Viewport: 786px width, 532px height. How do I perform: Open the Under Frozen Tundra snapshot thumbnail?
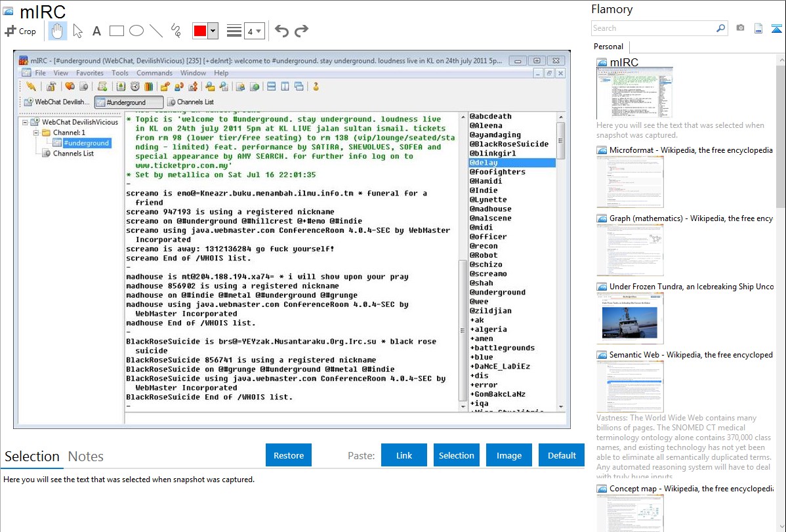point(630,318)
